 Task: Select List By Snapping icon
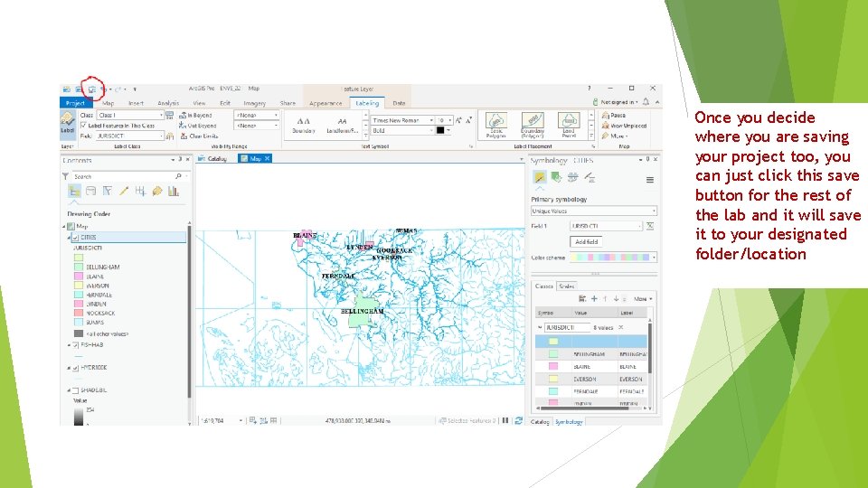click(x=141, y=192)
